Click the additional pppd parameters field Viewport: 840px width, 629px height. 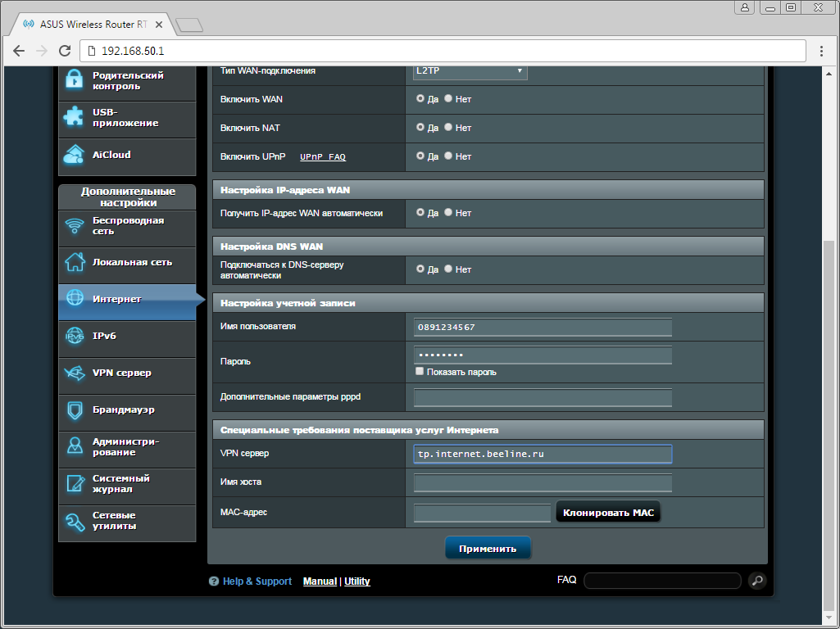point(543,398)
